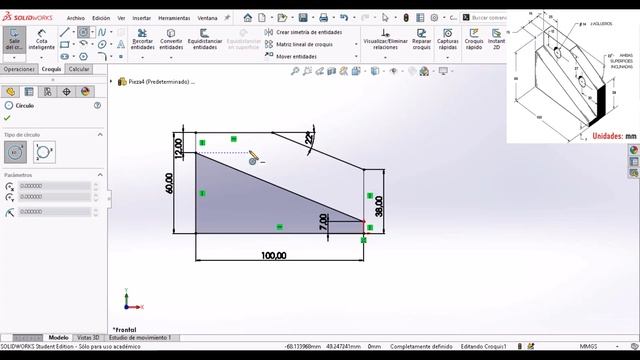Click the Undo icon
The width and height of the screenshot is (640, 360).
pos(344,18)
